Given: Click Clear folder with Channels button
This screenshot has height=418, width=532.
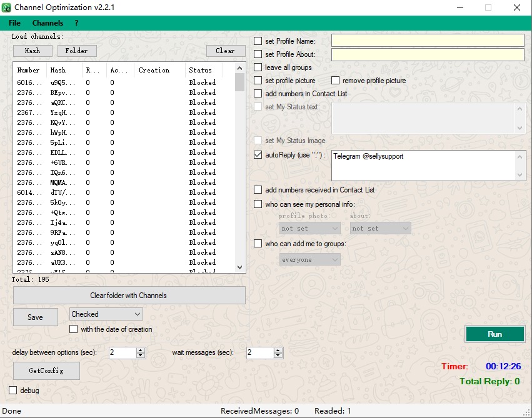Looking at the screenshot, I should click(x=129, y=296).
